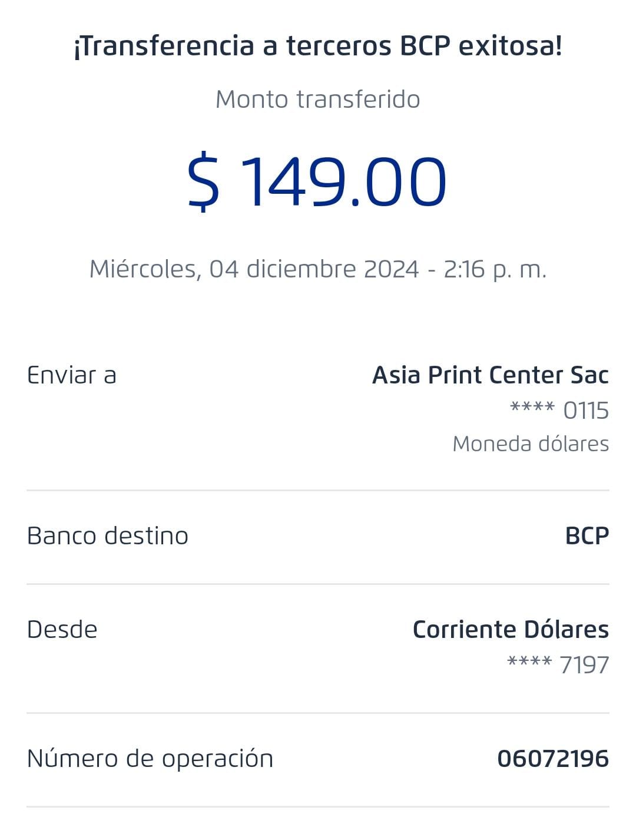Select the operation number 06072196

tap(552, 759)
